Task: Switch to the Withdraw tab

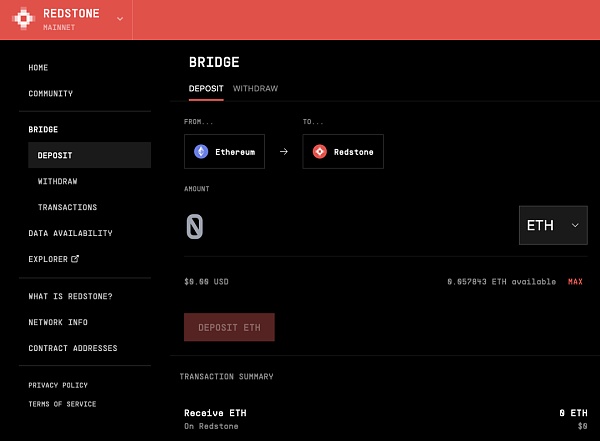Action: coord(255,88)
